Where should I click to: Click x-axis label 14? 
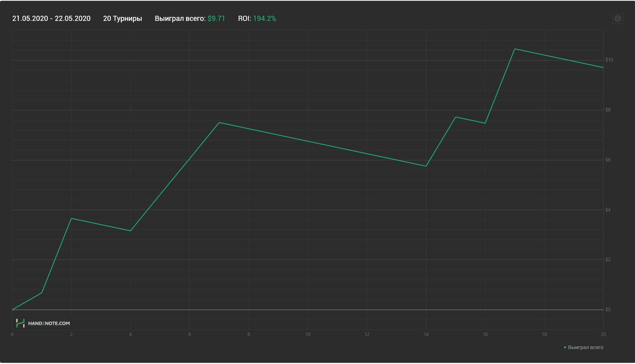click(426, 334)
